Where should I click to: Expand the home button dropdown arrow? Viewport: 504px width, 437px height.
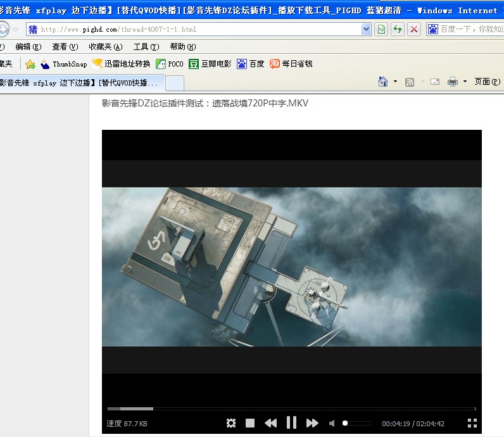(x=395, y=82)
